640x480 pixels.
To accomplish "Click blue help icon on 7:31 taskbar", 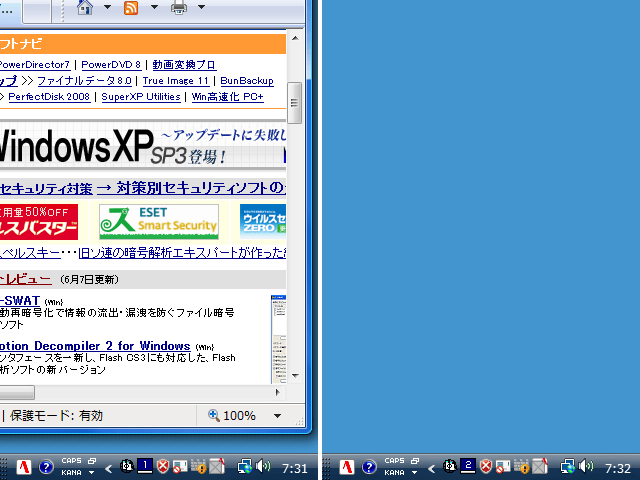I will pos(46,467).
